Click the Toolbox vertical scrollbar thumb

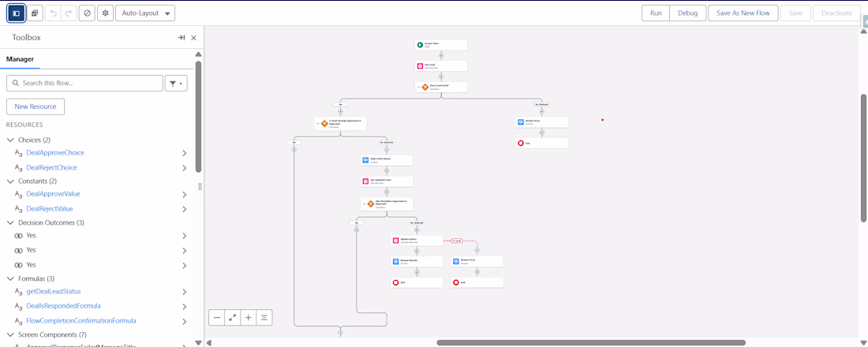point(198,116)
